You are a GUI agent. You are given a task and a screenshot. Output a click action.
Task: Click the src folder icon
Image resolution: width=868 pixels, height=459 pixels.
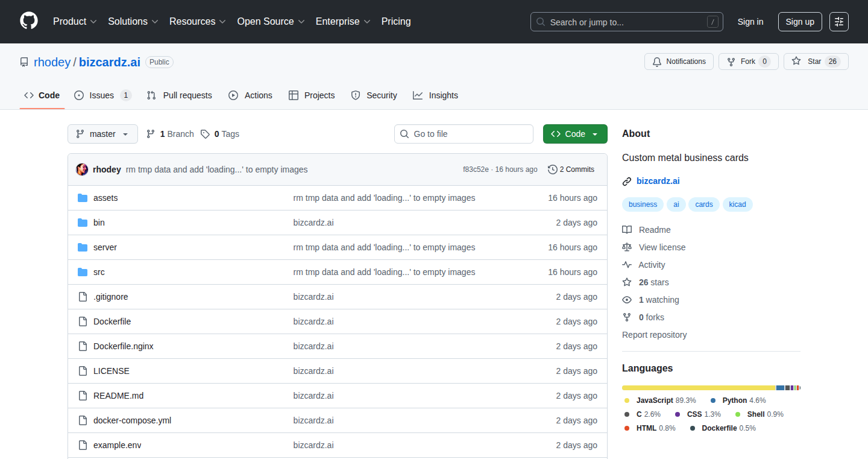(x=83, y=272)
